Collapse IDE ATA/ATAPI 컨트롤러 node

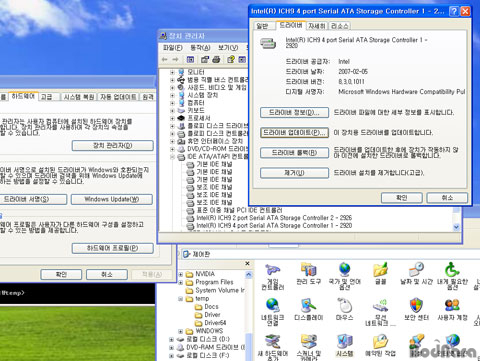point(172,157)
